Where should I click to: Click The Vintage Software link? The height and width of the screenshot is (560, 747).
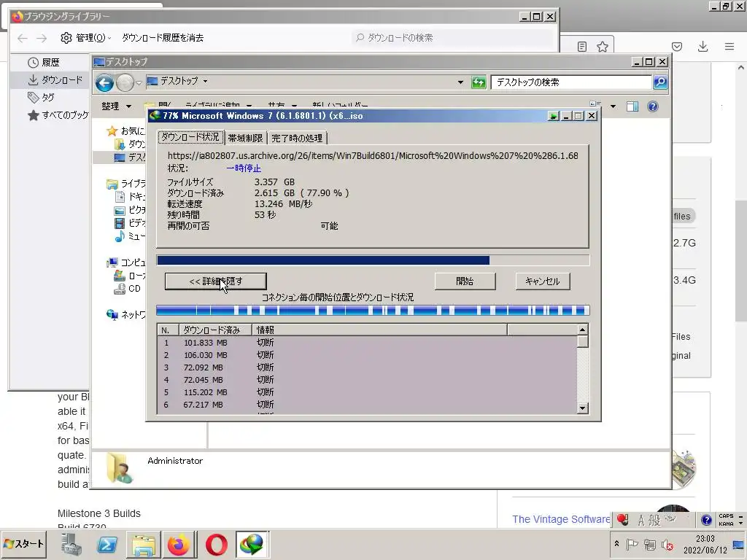pos(561,519)
